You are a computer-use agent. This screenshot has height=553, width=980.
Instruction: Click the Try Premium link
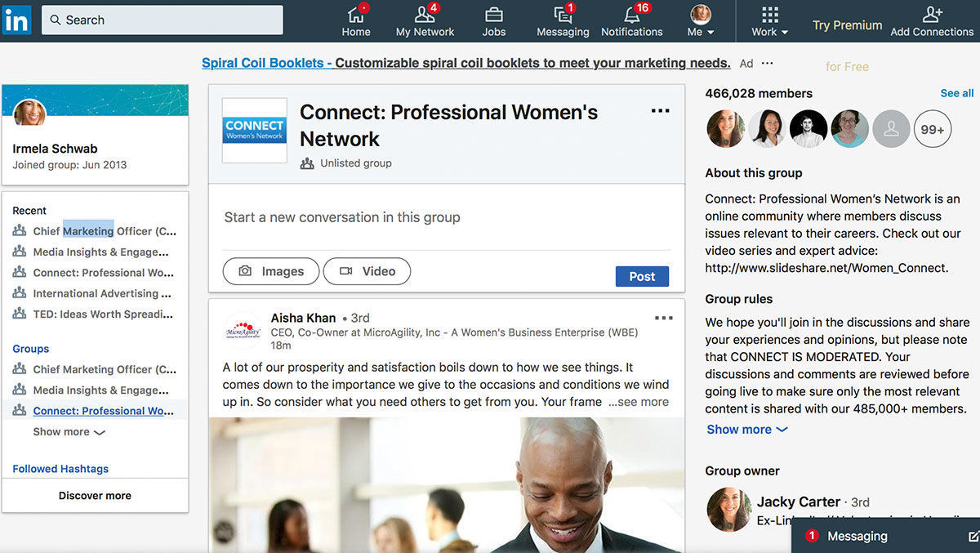click(847, 25)
